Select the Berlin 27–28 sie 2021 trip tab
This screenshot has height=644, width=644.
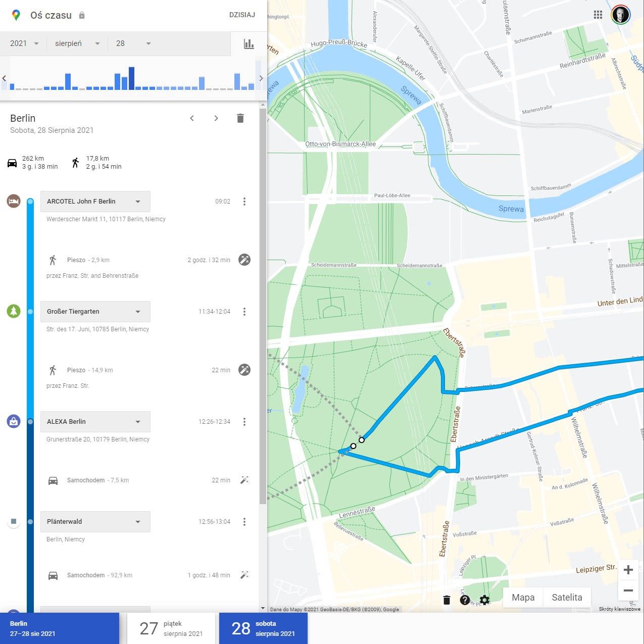pyautogui.click(x=60, y=628)
